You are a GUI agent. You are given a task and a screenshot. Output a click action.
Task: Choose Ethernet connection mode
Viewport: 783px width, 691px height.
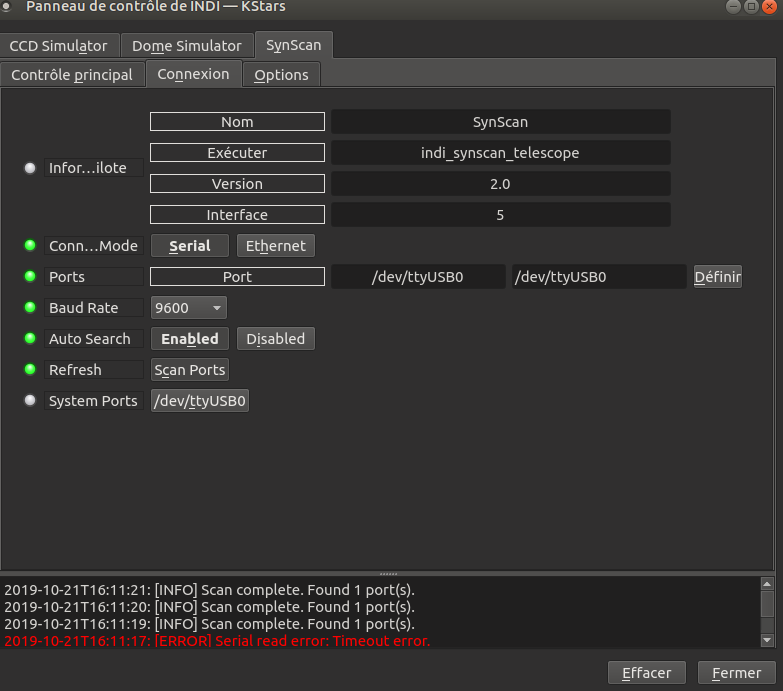(x=276, y=246)
